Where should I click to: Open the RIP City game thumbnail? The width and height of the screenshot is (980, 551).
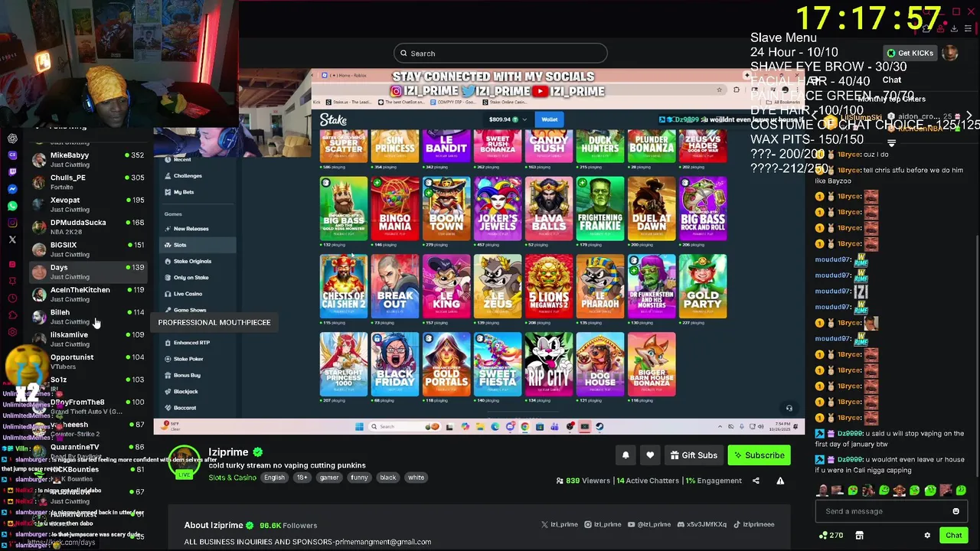pyautogui.click(x=549, y=364)
